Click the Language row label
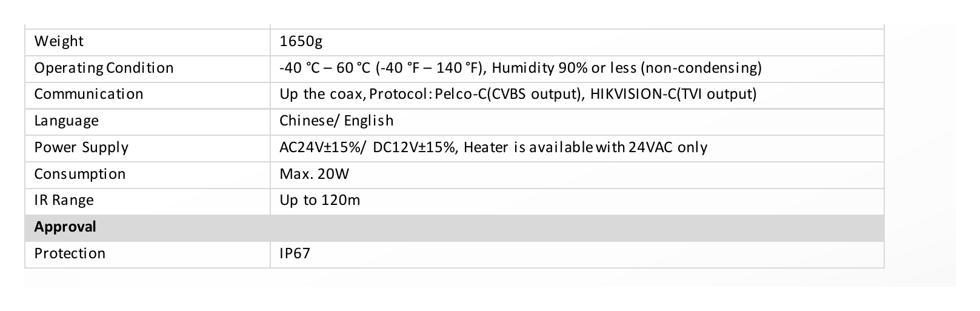Screen dimensions: 980x311 (x=66, y=121)
